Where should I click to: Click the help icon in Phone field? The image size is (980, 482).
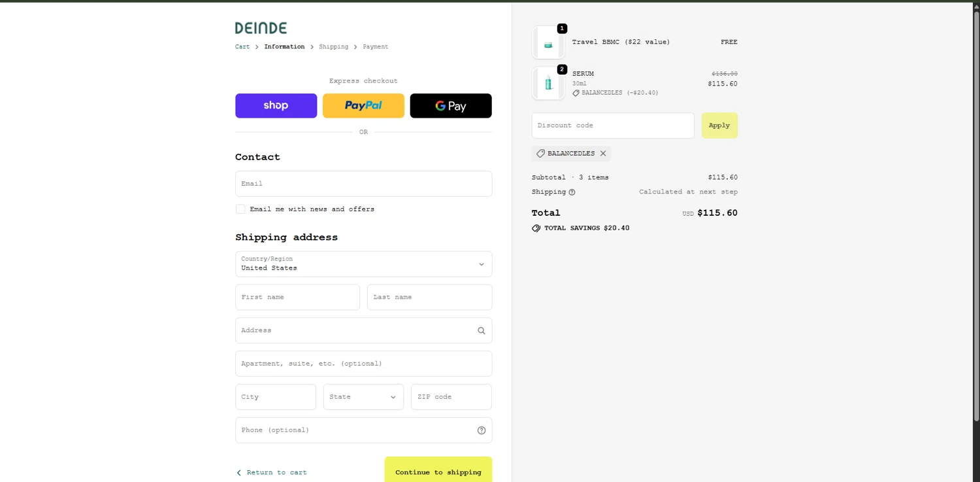click(x=482, y=430)
